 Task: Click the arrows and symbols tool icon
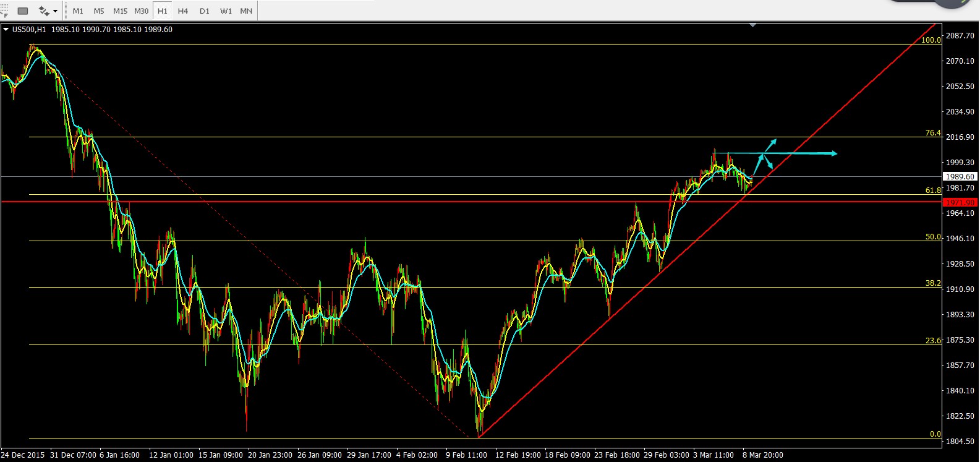[x=43, y=11]
